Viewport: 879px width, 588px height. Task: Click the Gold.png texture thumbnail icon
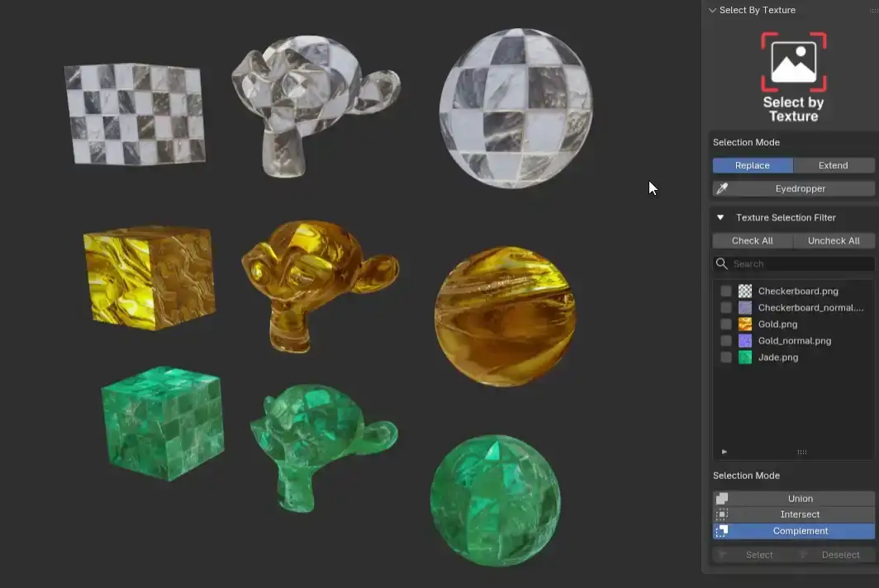[745, 324]
